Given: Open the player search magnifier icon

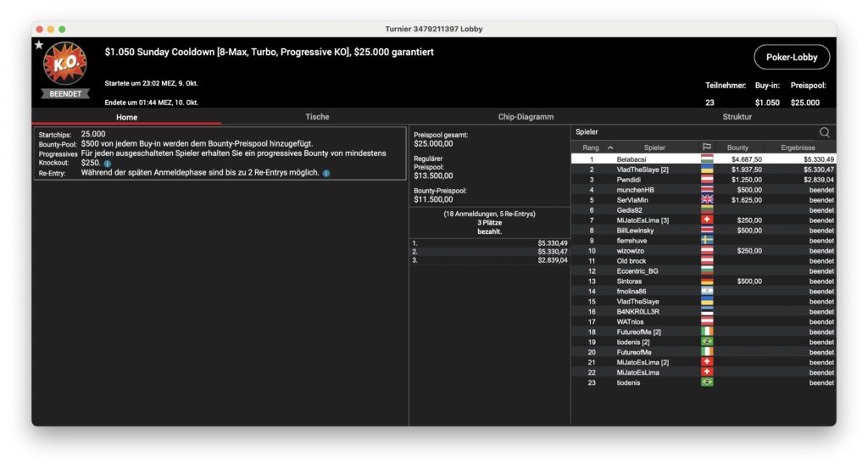Looking at the screenshot, I should [824, 131].
